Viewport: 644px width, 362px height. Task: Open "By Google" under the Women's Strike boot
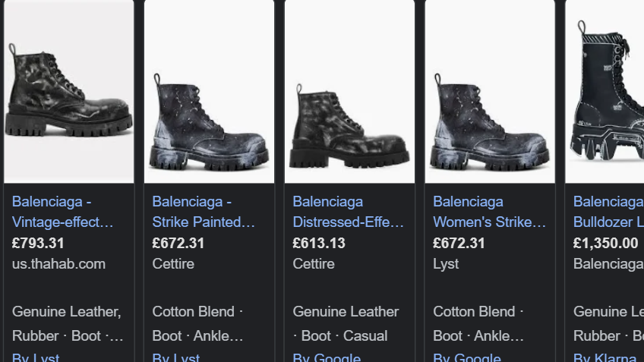click(x=467, y=357)
